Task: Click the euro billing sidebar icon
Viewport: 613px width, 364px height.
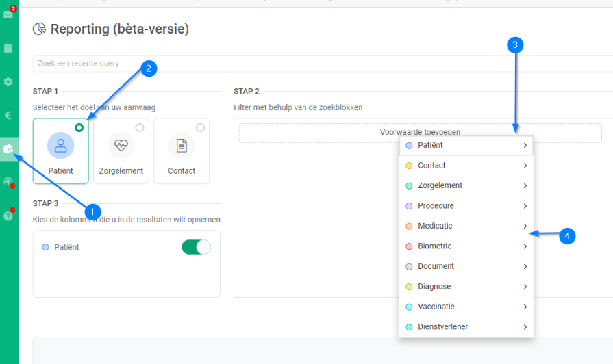Action: (x=8, y=115)
